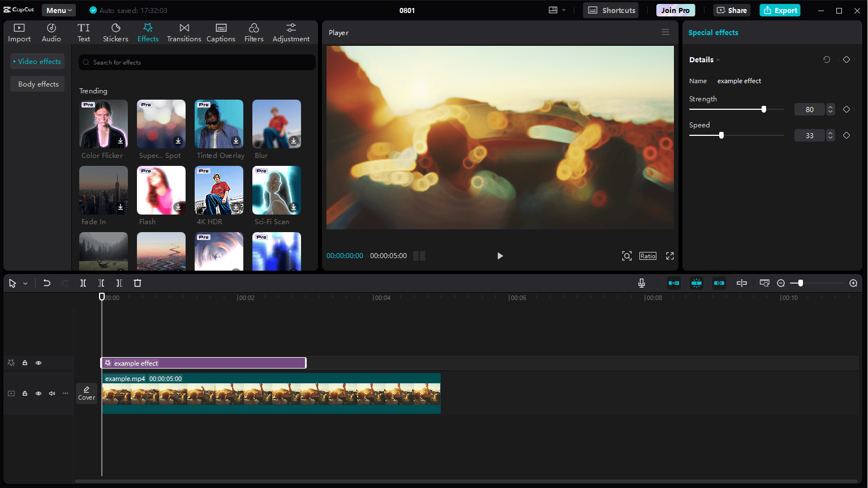Expand the selection tool mode dropdown arrow

tap(25, 284)
